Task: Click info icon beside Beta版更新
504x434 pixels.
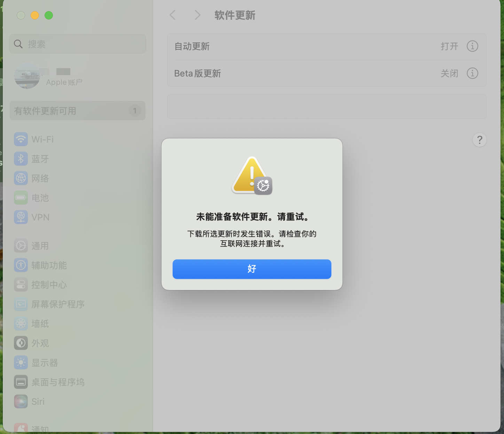Action: tap(472, 73)
